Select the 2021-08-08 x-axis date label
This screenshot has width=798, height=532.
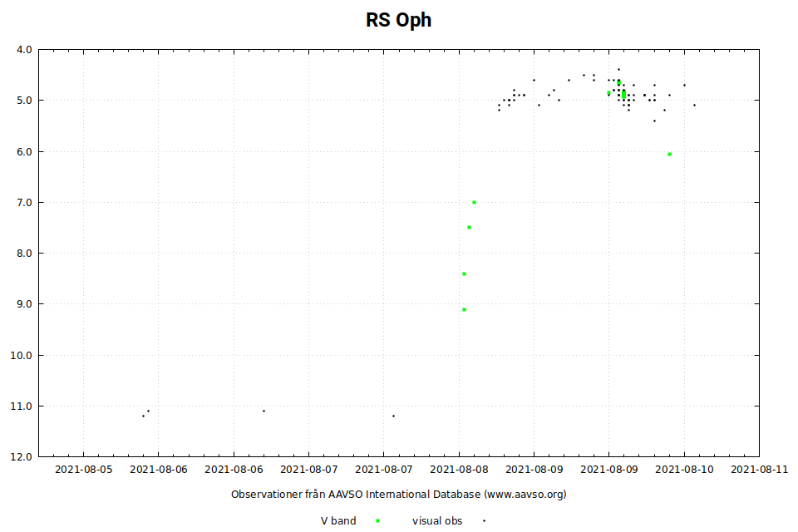[459, 469]
